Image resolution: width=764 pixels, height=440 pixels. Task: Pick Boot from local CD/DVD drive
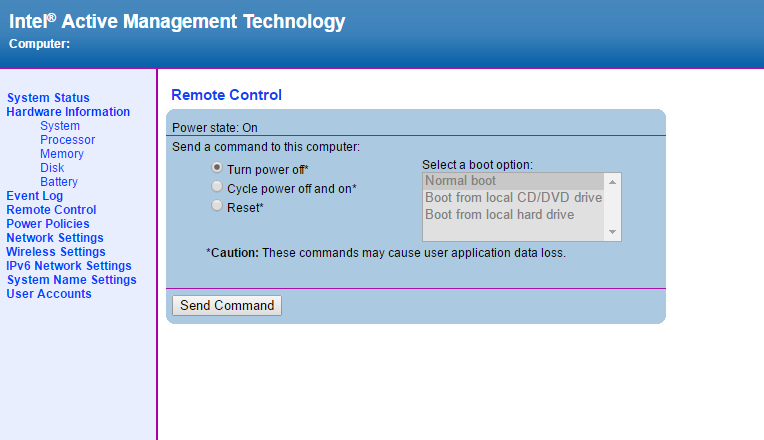click(514, 198)
